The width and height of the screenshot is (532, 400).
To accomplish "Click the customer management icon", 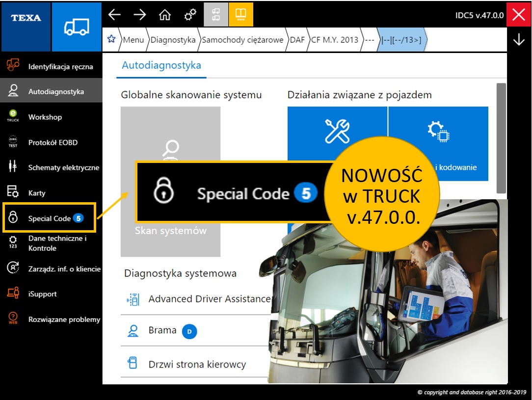I will coord(13,267).
